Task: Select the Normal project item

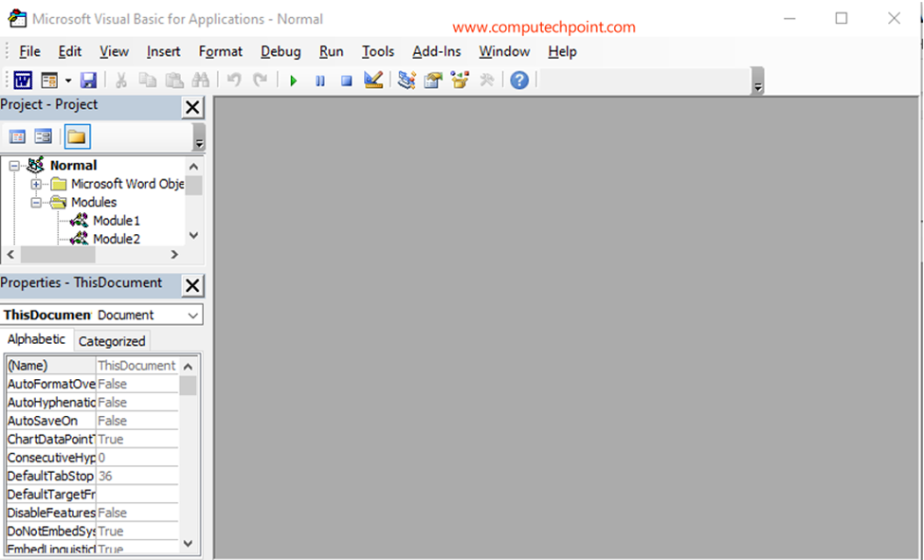Action: [73, 166]
